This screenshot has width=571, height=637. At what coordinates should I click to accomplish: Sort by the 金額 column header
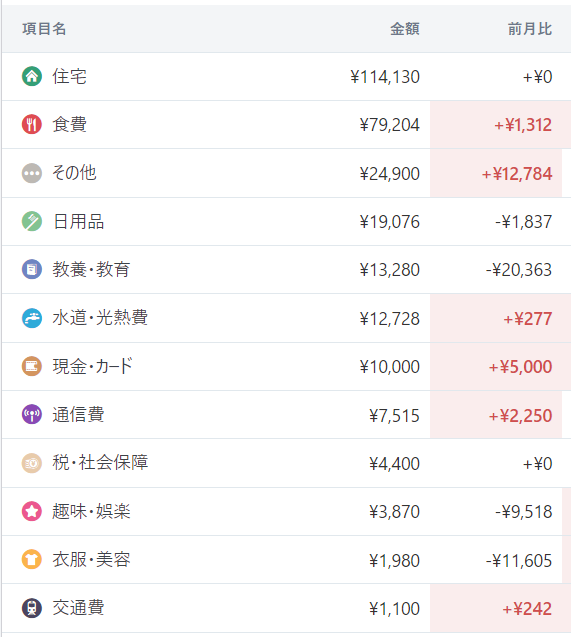[404, 29]
